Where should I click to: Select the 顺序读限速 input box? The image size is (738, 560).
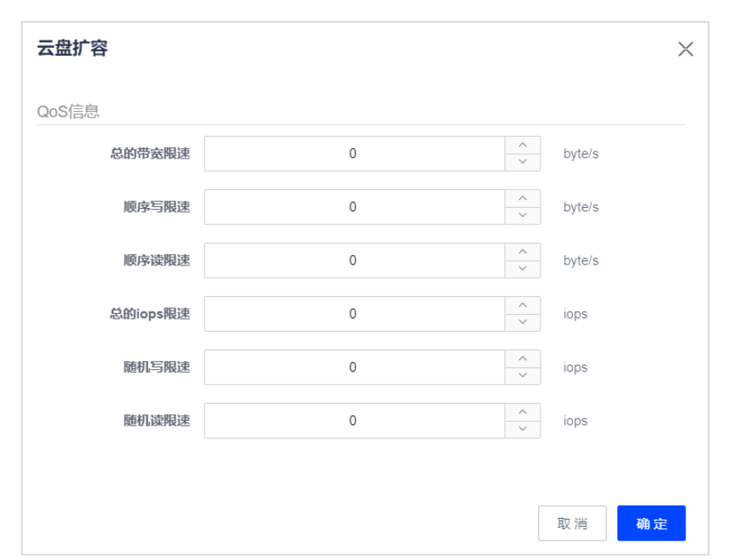tap(354, 261)
